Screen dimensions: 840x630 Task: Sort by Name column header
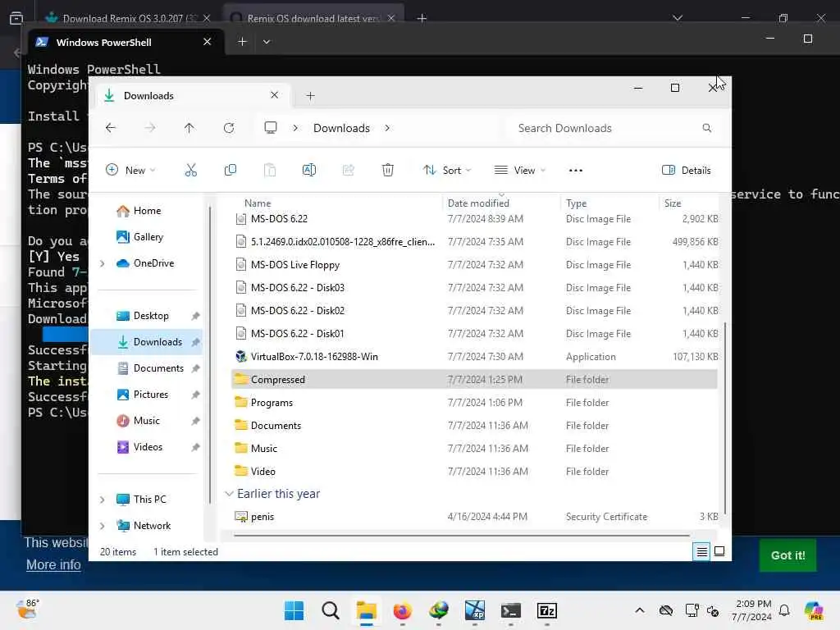tap(258, 203)
